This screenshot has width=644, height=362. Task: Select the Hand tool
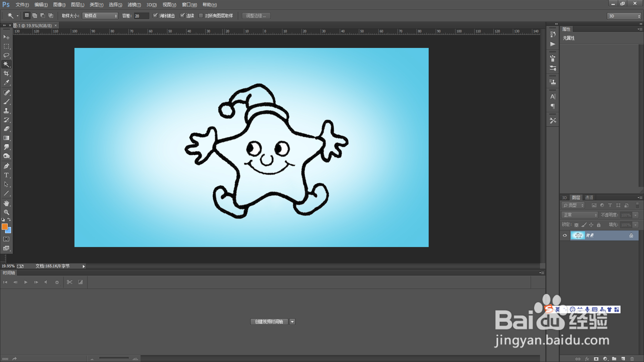click(6, 203)
